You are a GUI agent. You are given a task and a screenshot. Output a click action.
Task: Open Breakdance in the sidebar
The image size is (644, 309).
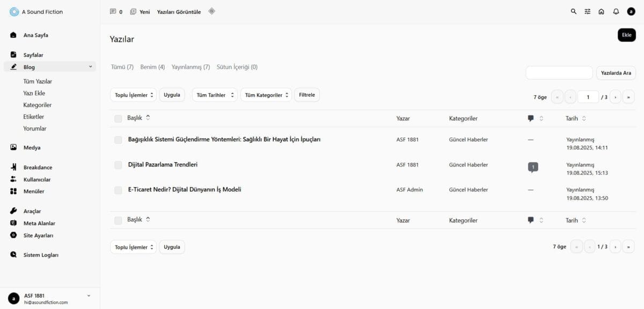tap(38, 167)
